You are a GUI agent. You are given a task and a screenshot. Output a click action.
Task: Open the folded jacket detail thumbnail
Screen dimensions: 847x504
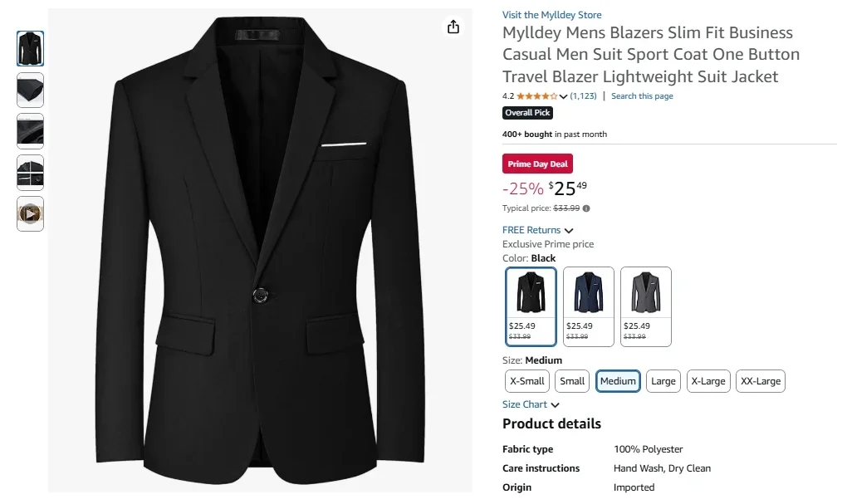tap(30, 90)
